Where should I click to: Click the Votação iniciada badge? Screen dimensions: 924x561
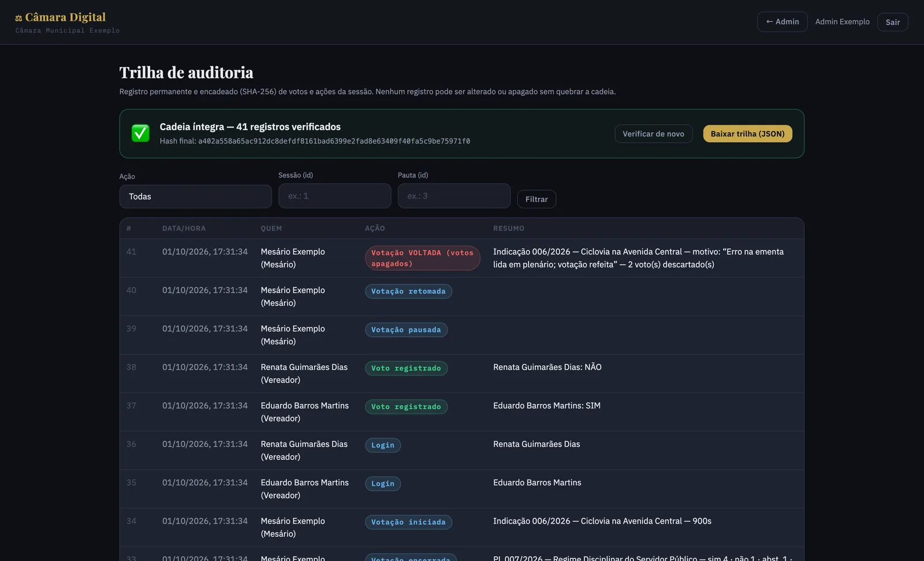(x=408, y=522)
